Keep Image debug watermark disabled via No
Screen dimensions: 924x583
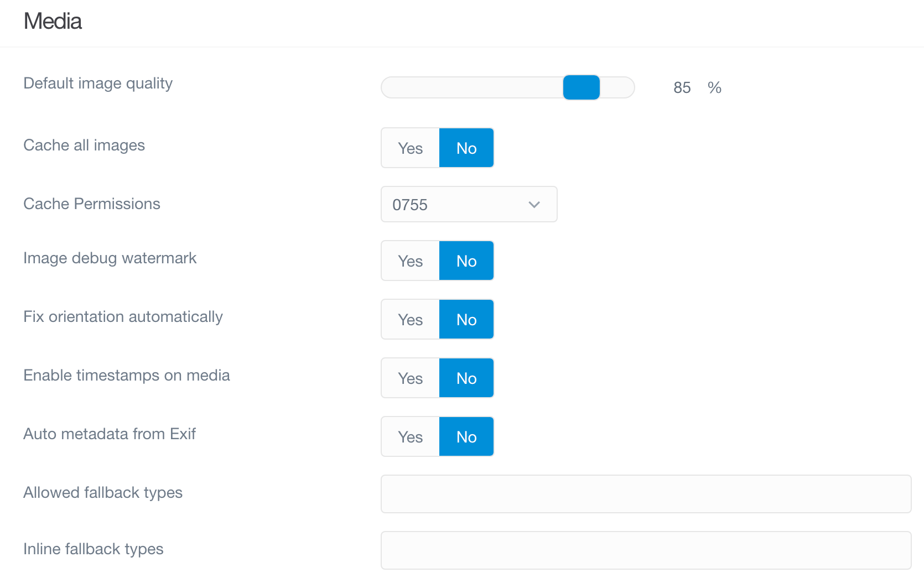point(466,261)
